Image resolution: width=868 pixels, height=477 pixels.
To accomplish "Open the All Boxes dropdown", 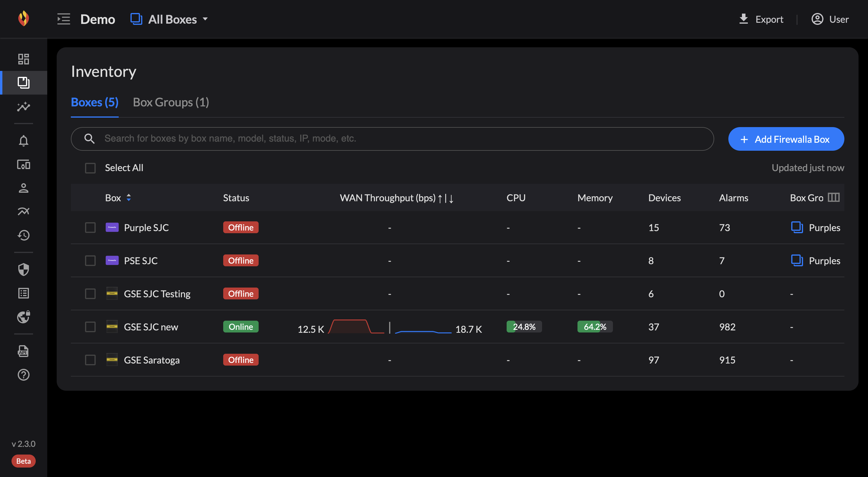I will click(169, 19).
